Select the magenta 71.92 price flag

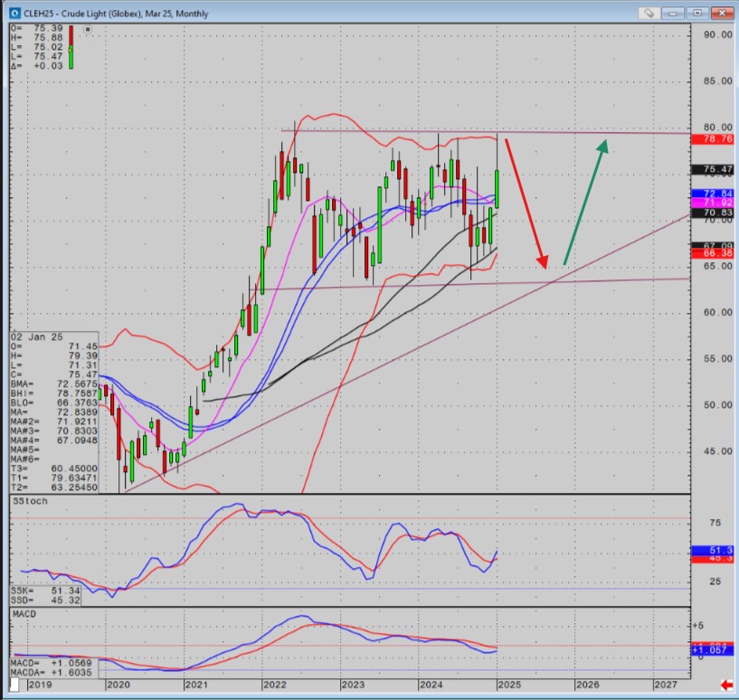tap(713, 203)
